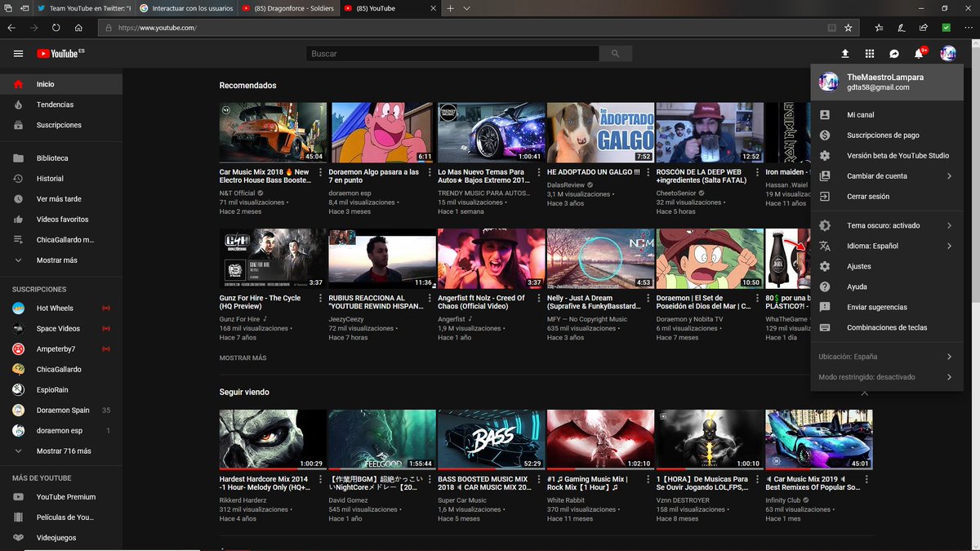Click browser refresh button

[56, 27]
